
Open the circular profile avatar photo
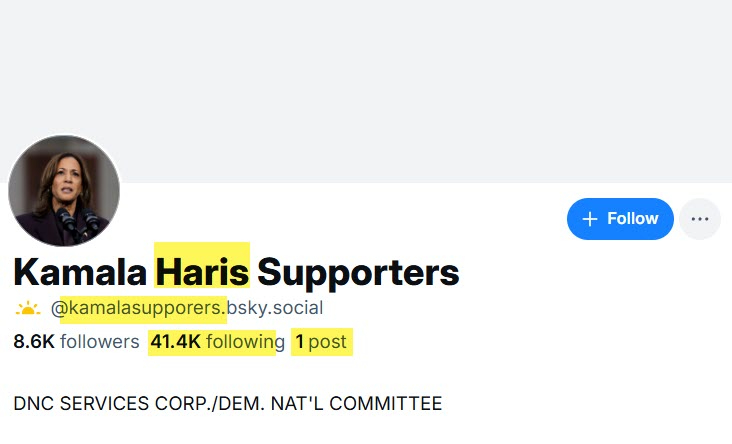pos(64,190)
